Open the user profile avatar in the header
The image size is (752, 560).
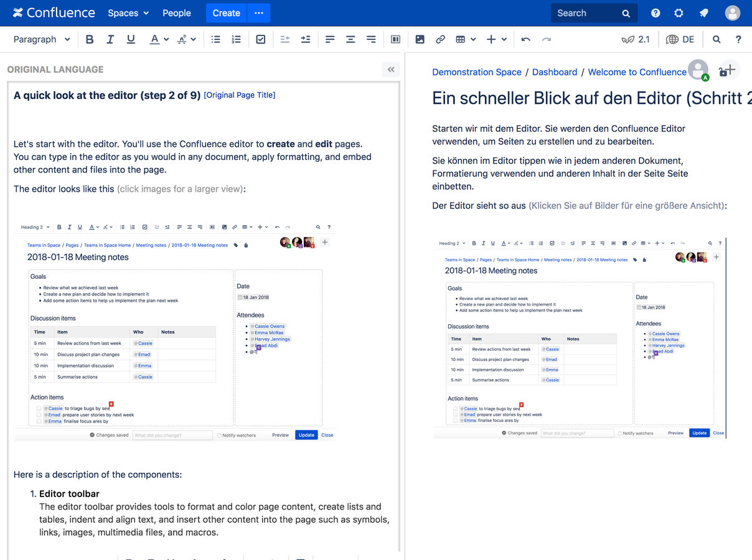(x=733, y=13)
